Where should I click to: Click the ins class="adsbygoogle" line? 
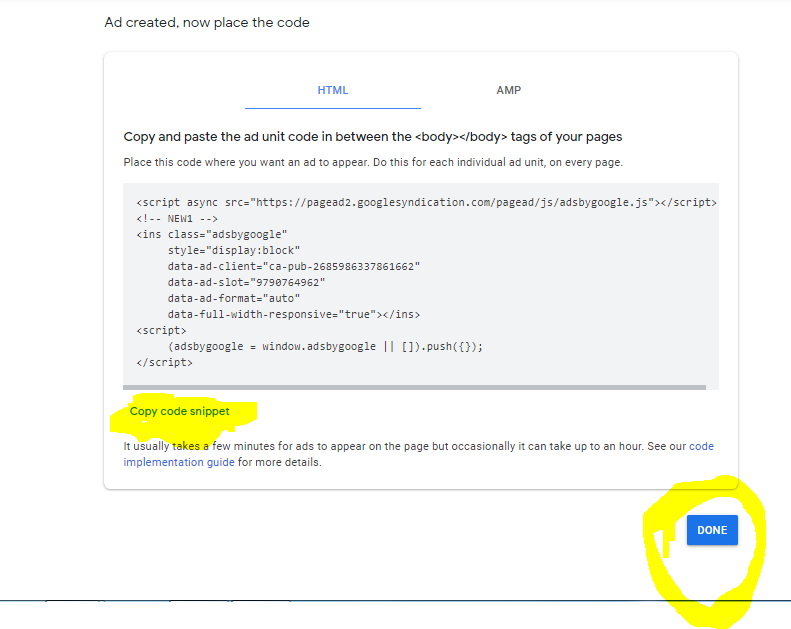point(211,235)
